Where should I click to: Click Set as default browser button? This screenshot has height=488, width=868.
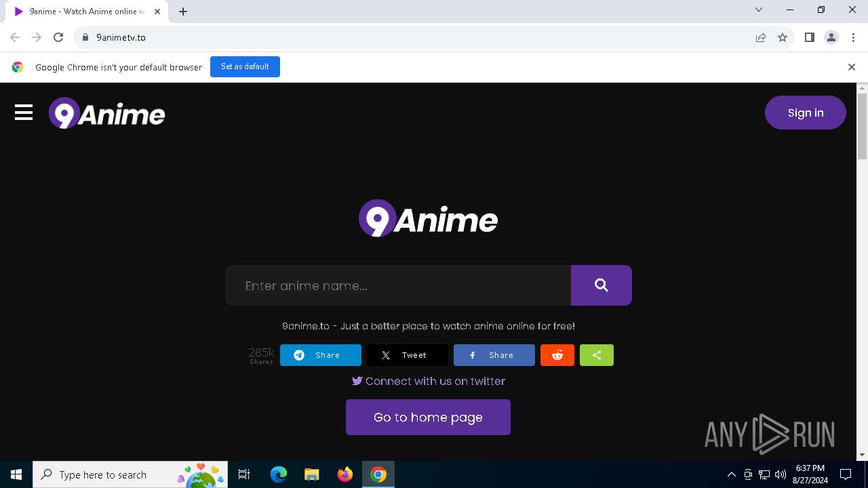[245, 66]
